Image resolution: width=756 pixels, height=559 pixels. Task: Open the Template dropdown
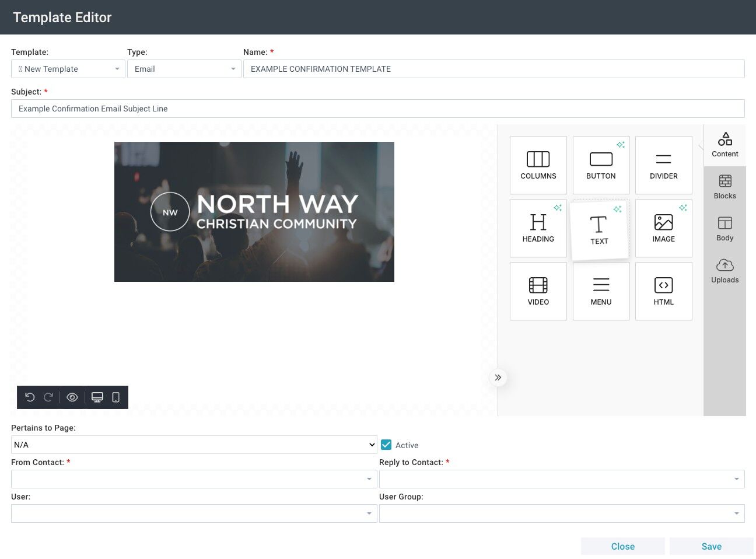[68, 69]
